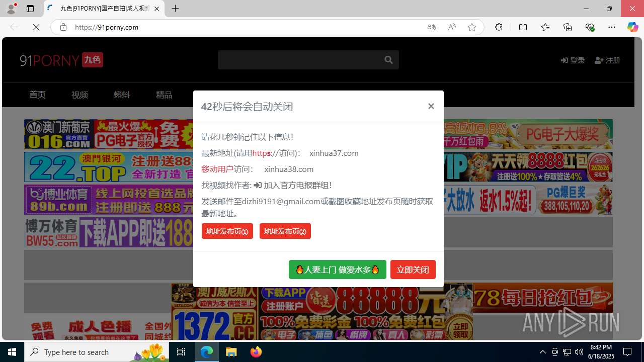
Task: Go to the 首页 nav item
Action: coord(37,95)
